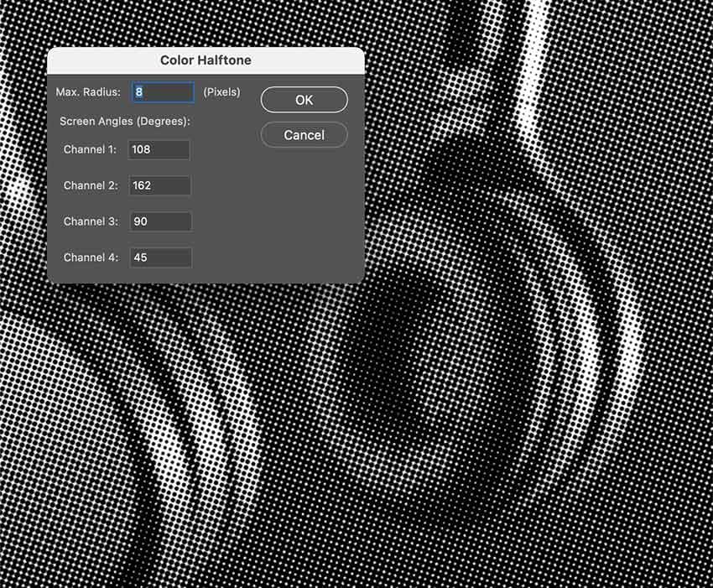Select the Channel 3 angle value 90
Image resolution: width=713 pixels, height=588 pixels.
tap(159, 221)
